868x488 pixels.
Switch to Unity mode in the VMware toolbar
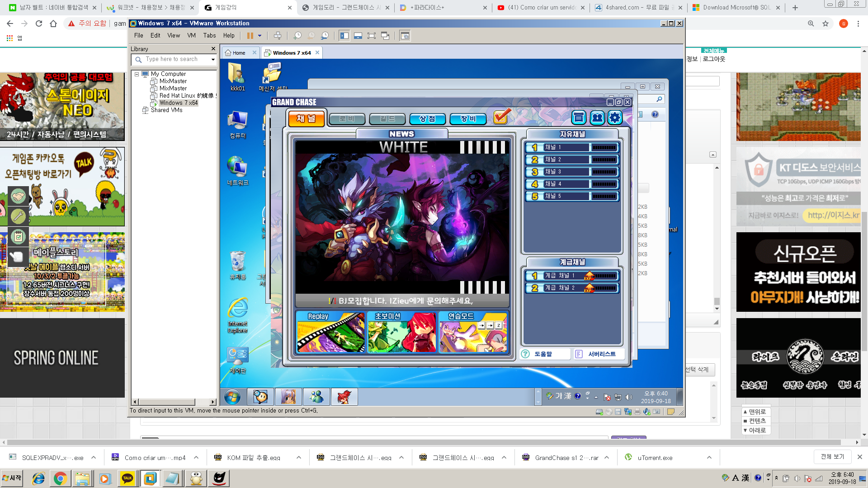pos(385,36)
